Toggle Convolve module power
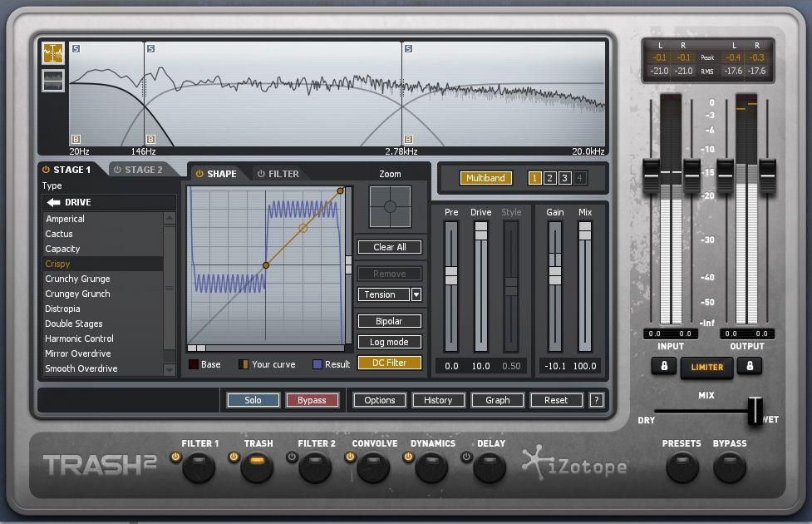 coord(350,457)
